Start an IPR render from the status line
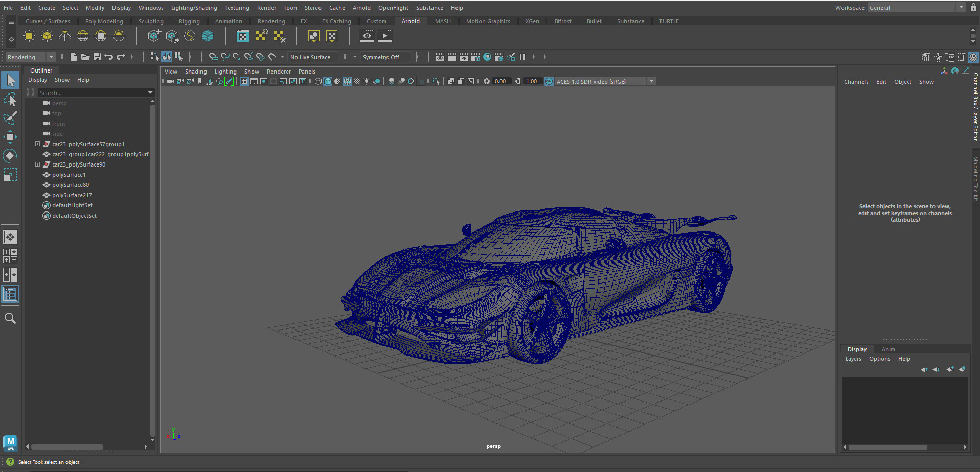The width and height of the screenshot is (980, 472). [463, 57]
